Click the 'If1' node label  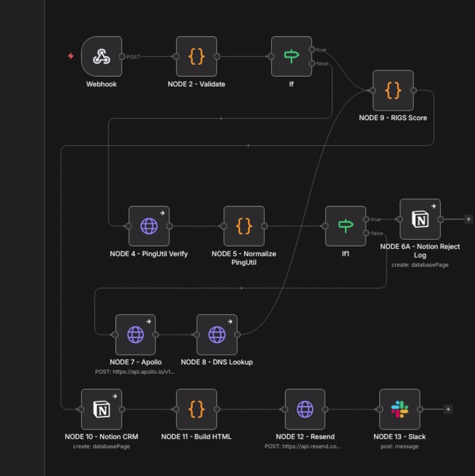345,254
